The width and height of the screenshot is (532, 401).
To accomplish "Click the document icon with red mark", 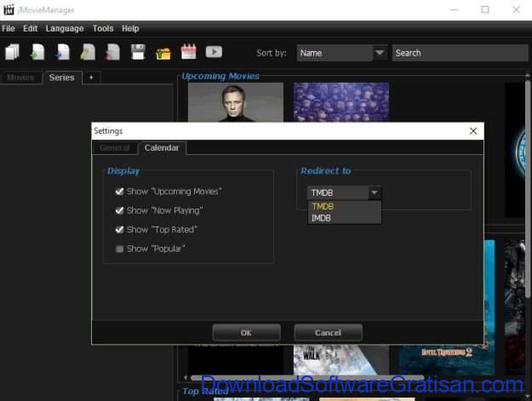I will point(112,53).
